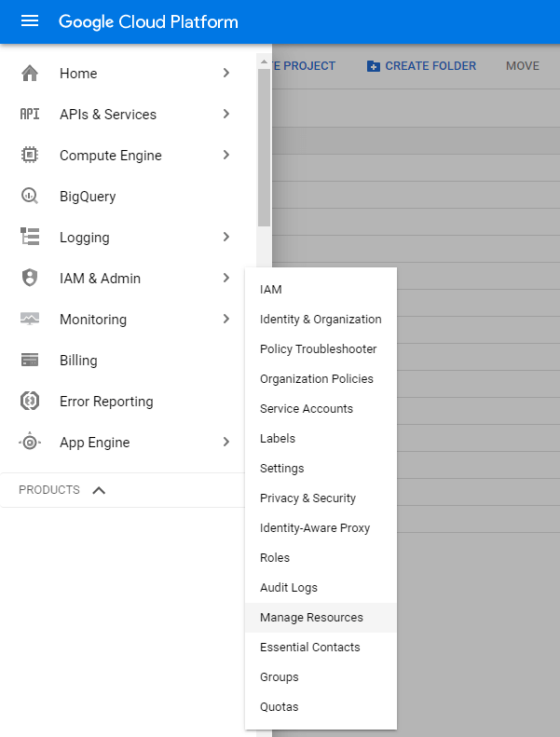
Task: Open Service Accounts in the IAM submenu
Action: (307, 409)
